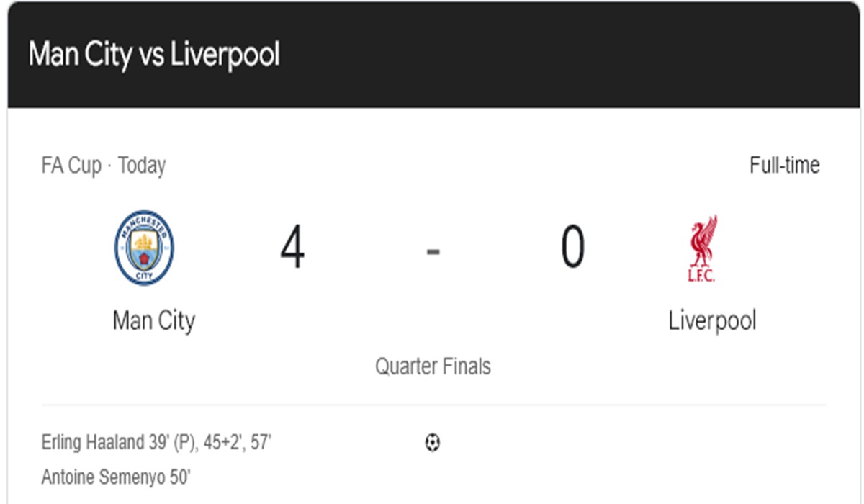Click the dark header bar of the match card

(433, 55)
